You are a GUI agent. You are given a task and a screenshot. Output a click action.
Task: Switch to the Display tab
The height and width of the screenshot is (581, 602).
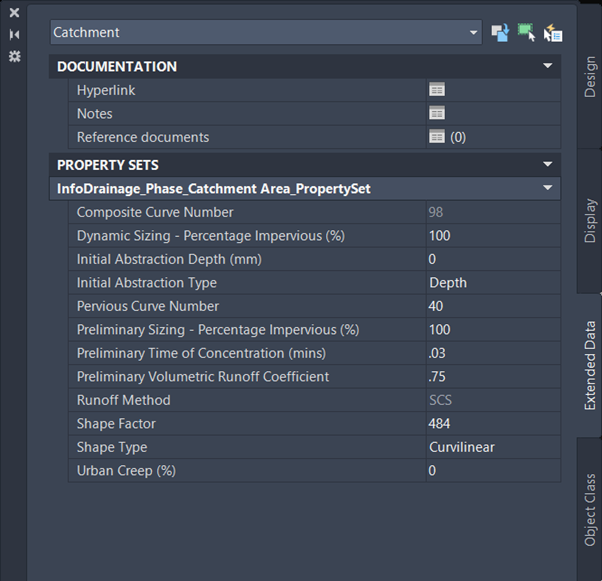click(589, 220)
